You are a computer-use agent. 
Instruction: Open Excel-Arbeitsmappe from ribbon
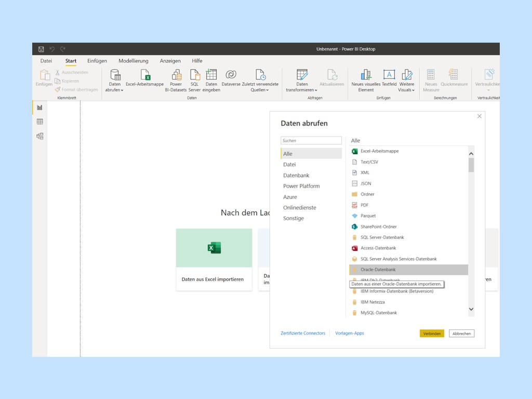[145, 78]
